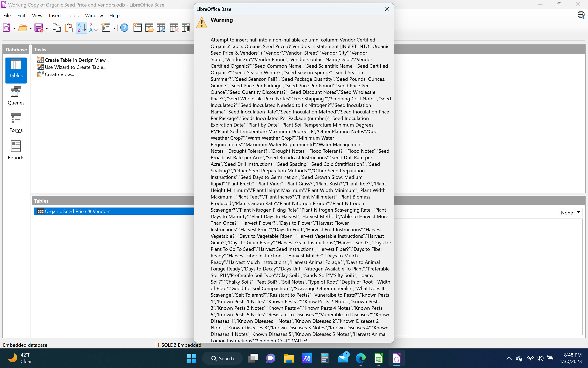Click the HSQLDB Embedded status bar text

[179, 345]
